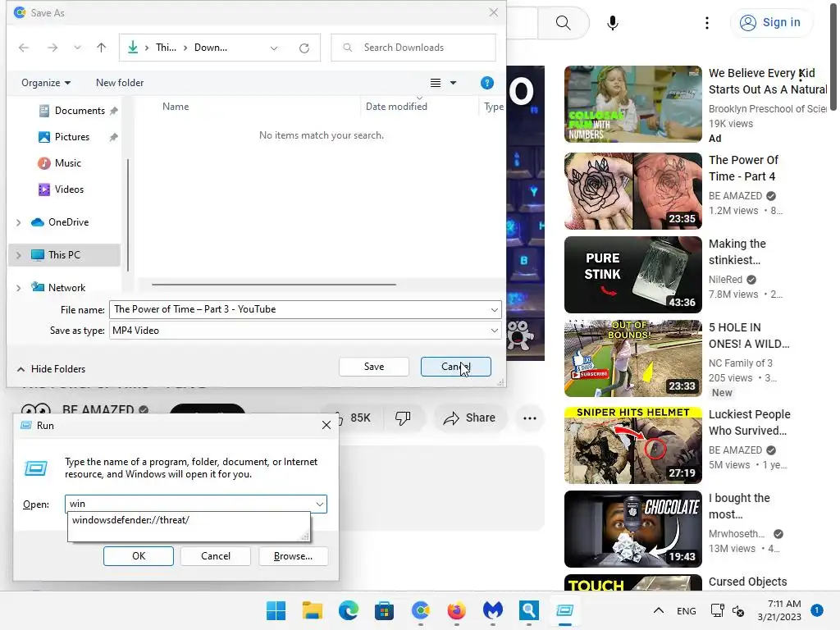This screenshot has height=630, width=840.
Task: Click the File name text field
Action: coord(299,309)
